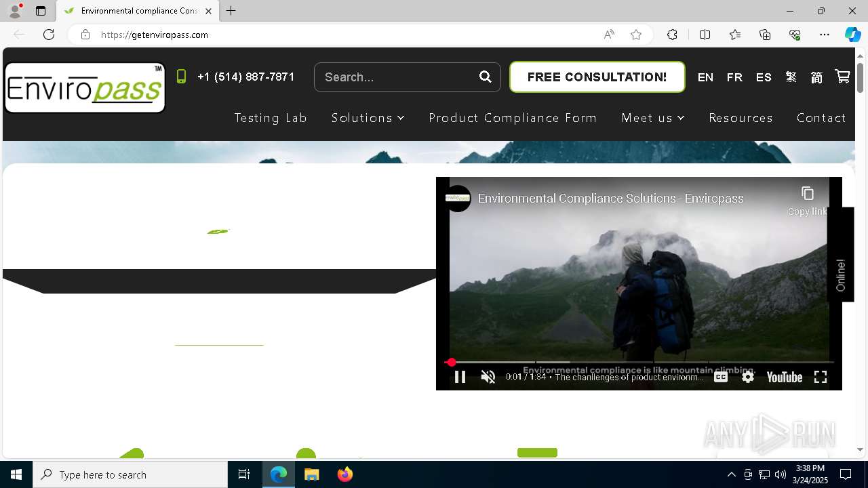Submit search with magnifier icon
The height and width of the screenshot is (488, 868).
pyautogui.click(x=486, y=77)
